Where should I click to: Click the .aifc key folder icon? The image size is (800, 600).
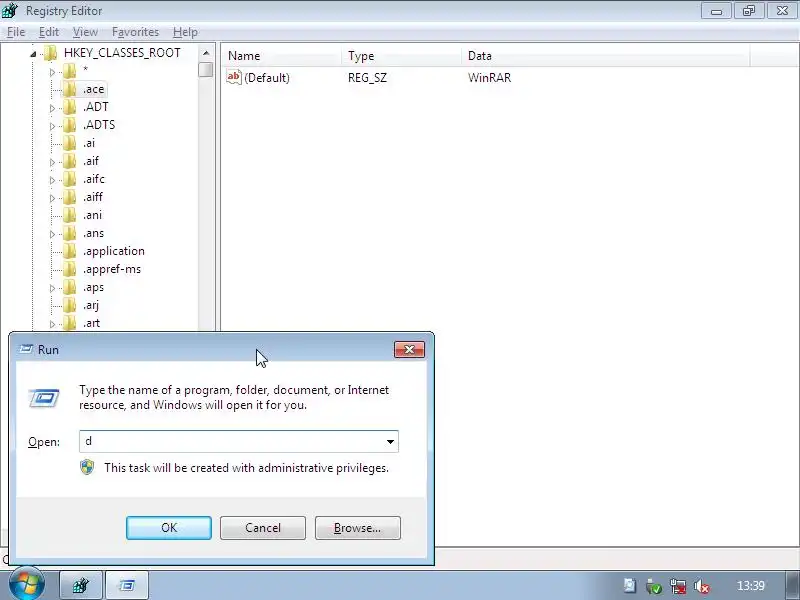[x=69, y=179]
